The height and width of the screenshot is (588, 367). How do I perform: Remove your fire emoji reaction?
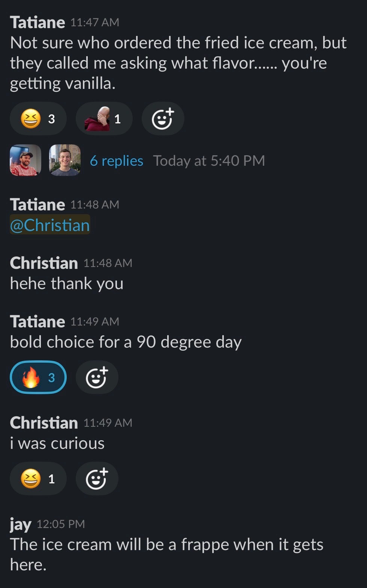[38, 377]
